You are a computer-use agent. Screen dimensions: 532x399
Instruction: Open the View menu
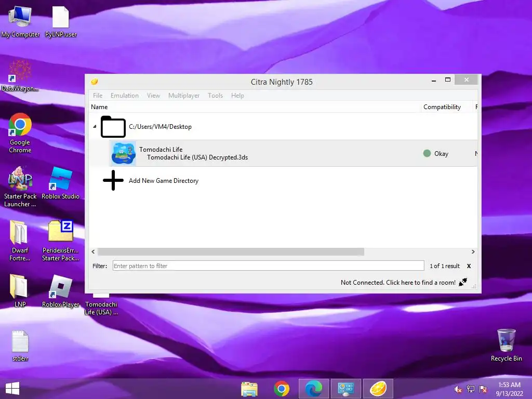tap(153, 96)
